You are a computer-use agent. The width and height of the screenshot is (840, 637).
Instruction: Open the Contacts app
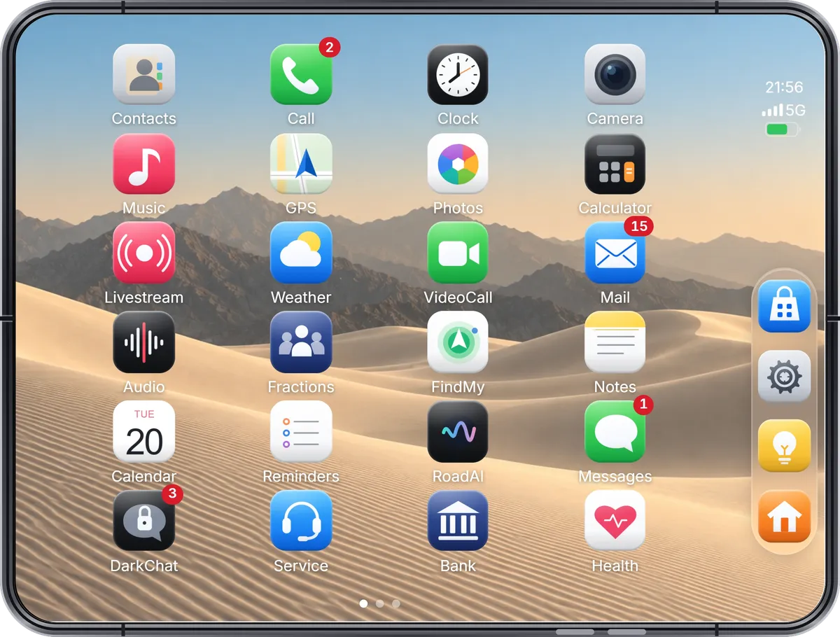143,75
